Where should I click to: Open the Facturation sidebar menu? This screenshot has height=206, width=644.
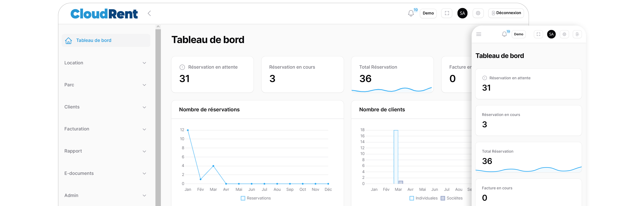click(x=106, y=129)
